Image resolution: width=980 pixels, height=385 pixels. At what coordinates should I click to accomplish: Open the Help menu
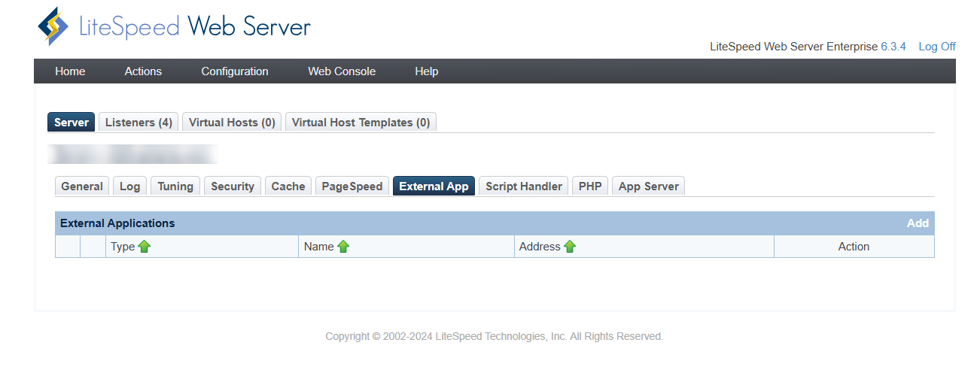426,71
